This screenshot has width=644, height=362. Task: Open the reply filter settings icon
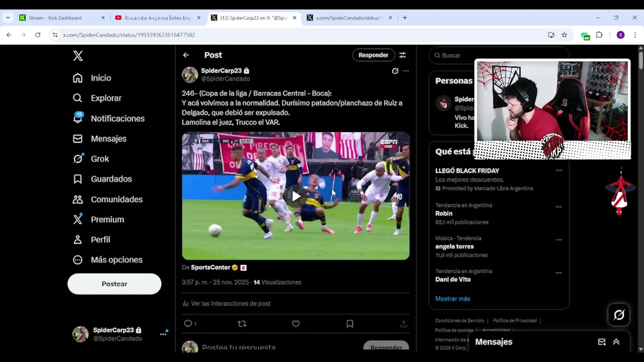(403, 55)
